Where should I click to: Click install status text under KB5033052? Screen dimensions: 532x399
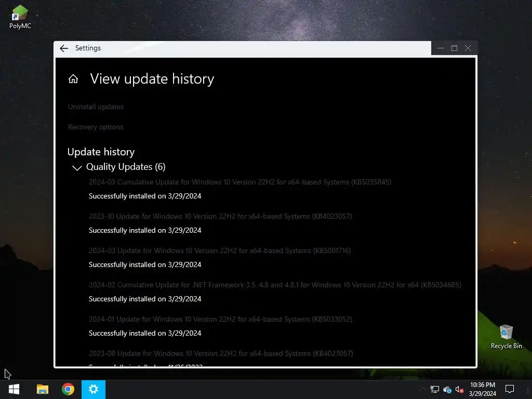[x=145, y=333]
